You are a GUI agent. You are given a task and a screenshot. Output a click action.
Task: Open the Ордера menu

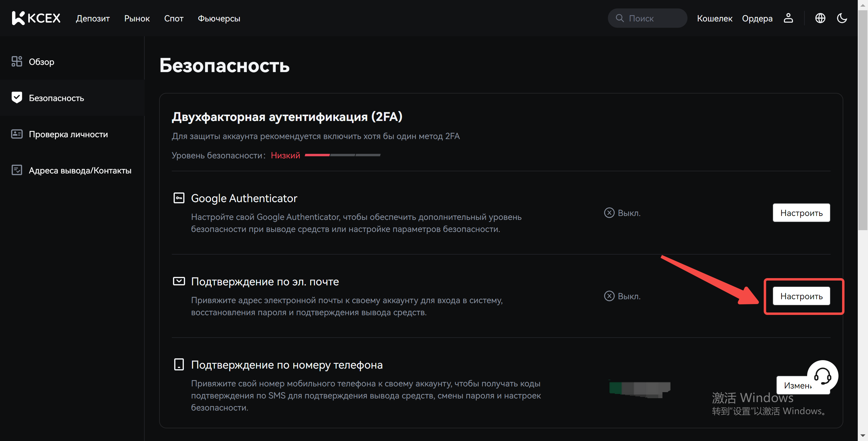tap(757, 18)
